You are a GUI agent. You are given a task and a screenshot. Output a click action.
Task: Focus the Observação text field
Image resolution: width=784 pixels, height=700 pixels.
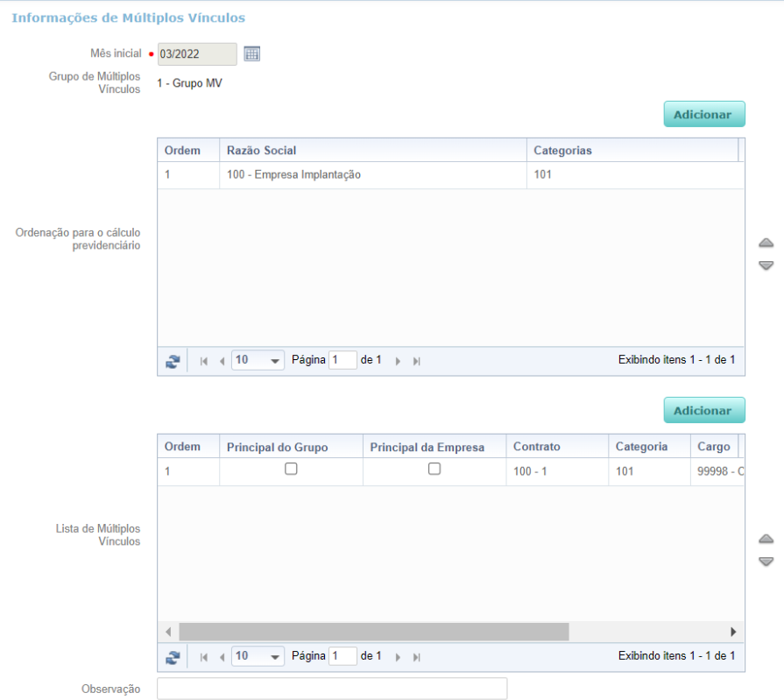pos(332,689)
